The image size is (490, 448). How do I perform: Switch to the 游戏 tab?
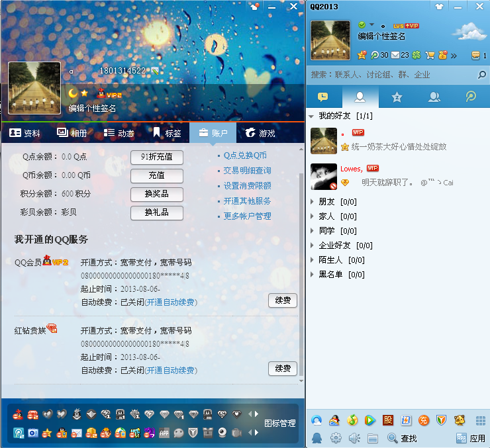click(x=260, y=133)
